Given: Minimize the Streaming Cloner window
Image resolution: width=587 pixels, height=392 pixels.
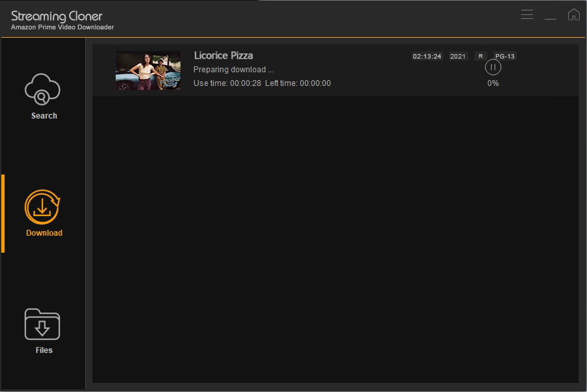Looking at the screenshot, I should [551, 18].
